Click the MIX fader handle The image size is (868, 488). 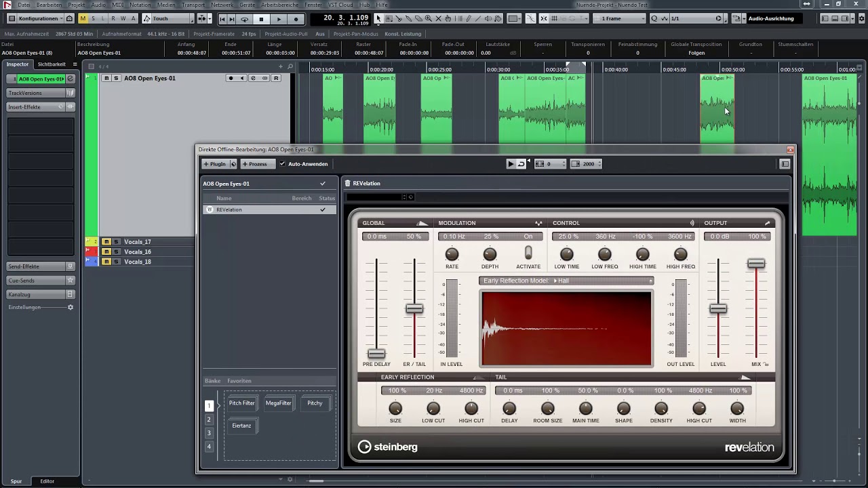tap(756, 264)
